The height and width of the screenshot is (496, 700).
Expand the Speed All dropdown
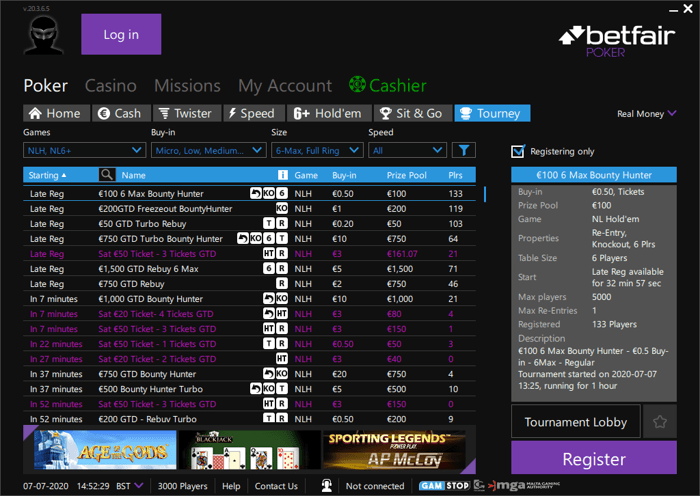pyautogui.click(x=407, y=150)
